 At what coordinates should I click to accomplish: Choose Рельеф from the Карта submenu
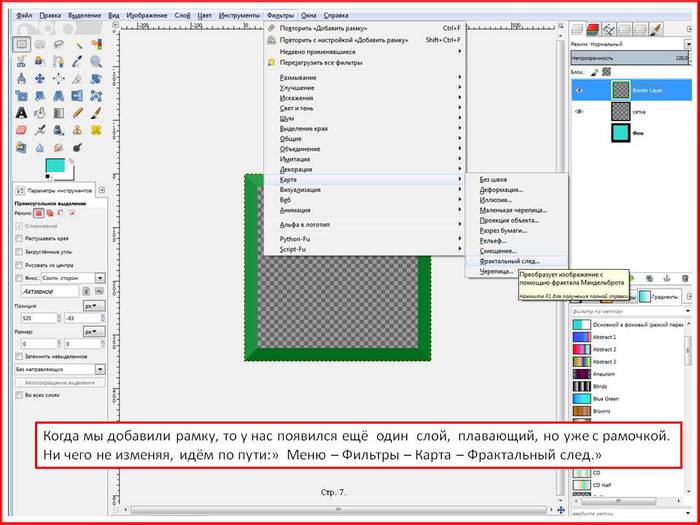tap(517, 241)
